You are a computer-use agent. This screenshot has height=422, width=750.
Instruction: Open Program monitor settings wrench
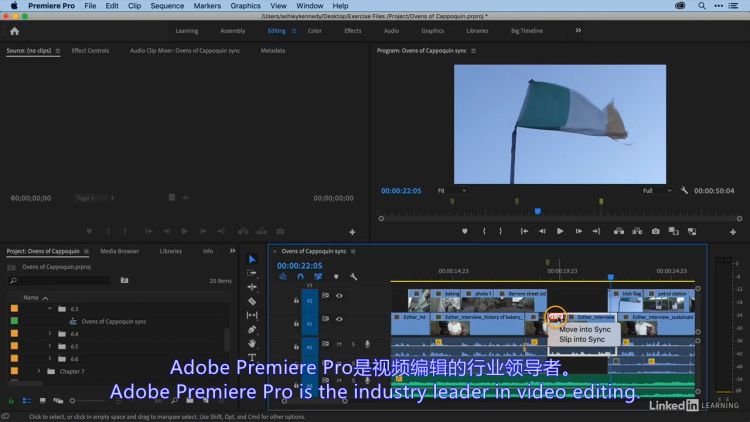tap(684, 190)
